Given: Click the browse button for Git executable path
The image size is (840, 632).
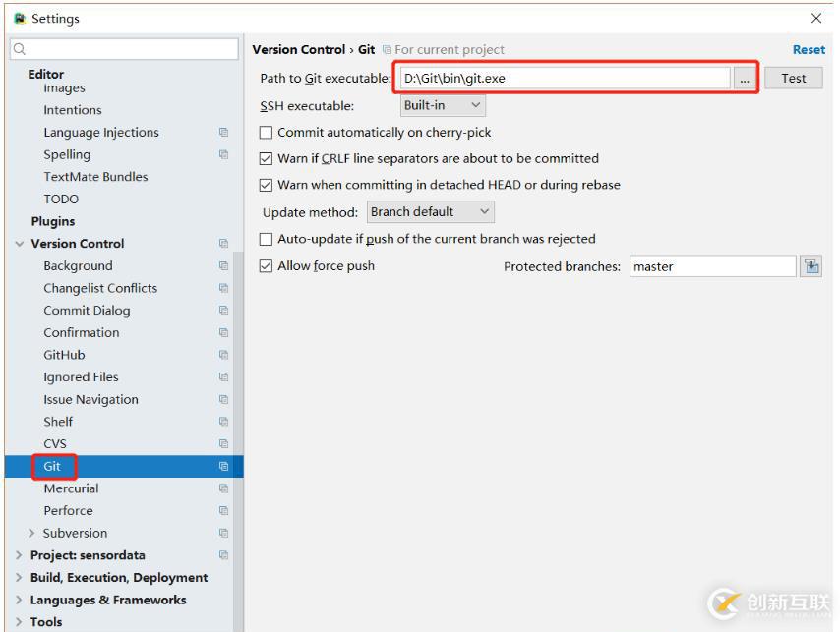Looking at the screenshot, I should (745, 79).
